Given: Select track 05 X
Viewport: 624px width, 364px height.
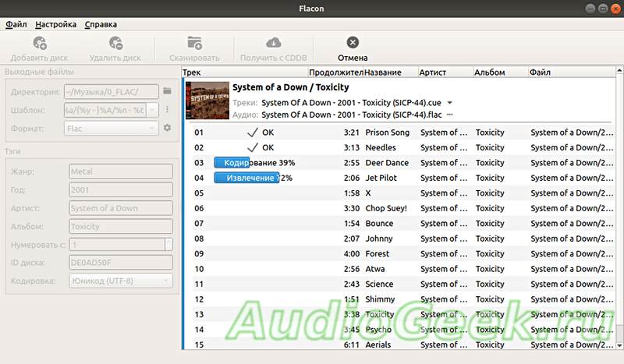Looking at the screenshot, I should (x=403, y=193).
